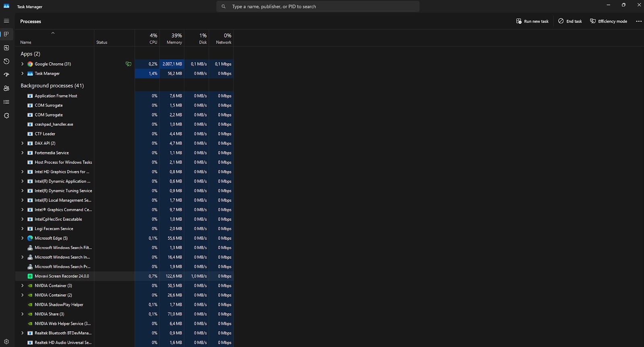Image resolution: width=644 pixels, height=347 pixels.
Task: Click the Apps (2) group header
Action: (x=31, y=54)
